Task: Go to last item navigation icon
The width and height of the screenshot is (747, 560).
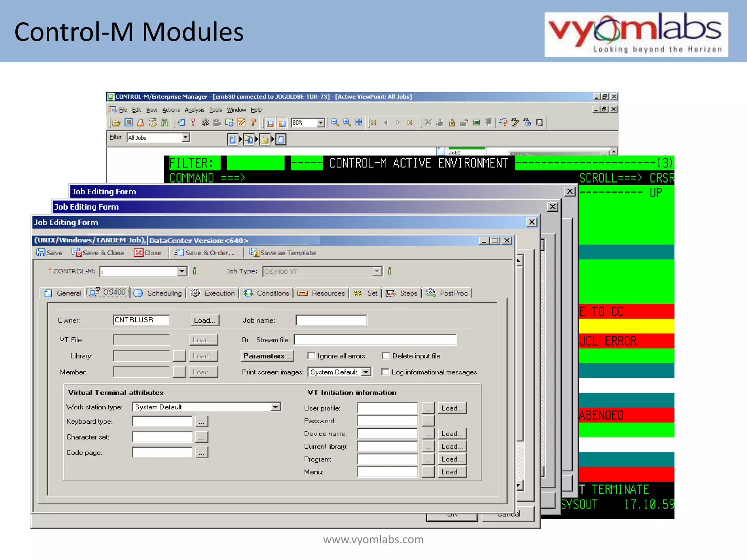Action: coord(410,123)
